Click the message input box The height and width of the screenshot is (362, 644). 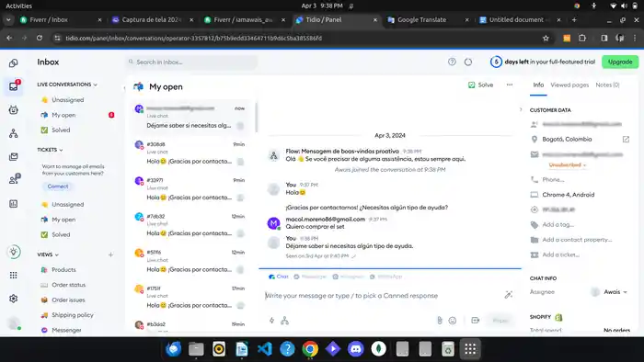[x=382, y=296]
